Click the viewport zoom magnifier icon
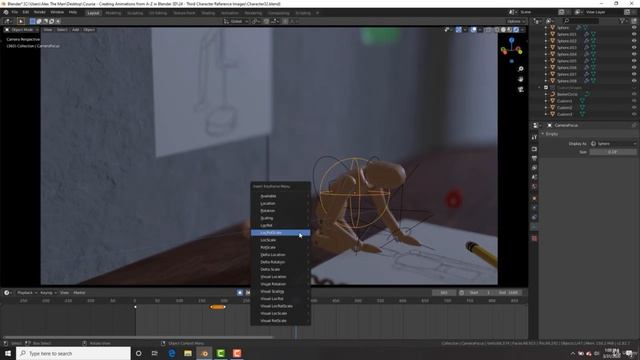 click(520, 69)
